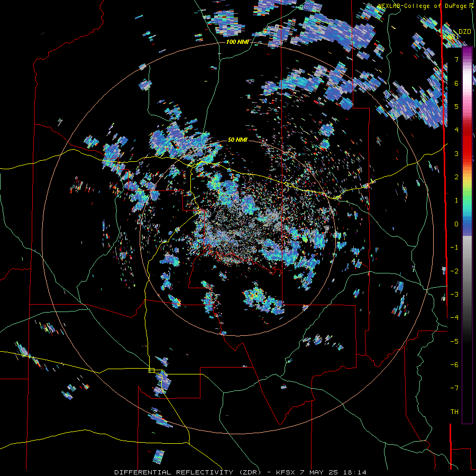This screenshot has width=476, height=476.
Task: Click the "TH" threshold label on scale
Action: [454, 412]
